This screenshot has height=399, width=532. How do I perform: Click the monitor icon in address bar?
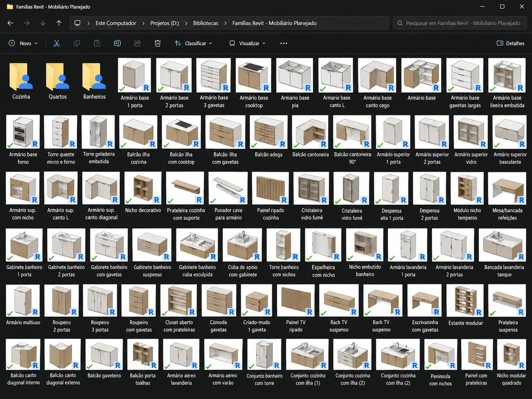pyautogui.click(x=78, y=23)
